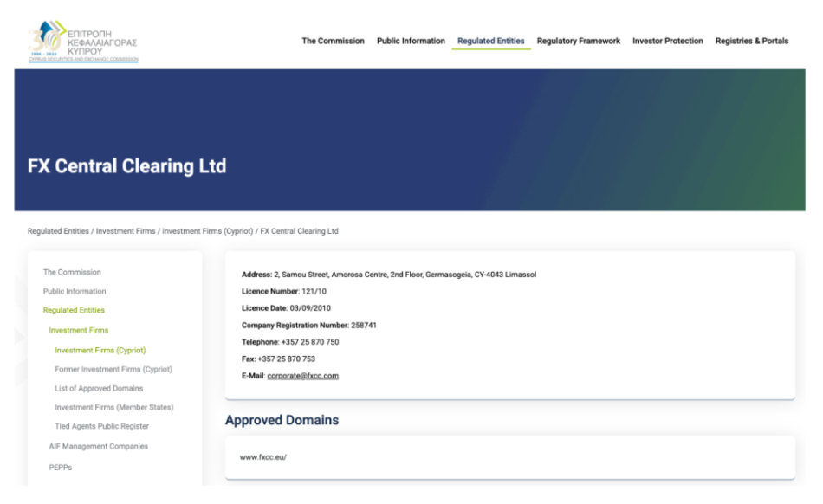
Task: Open Public Information in sidebar
Action: point(75,291)
